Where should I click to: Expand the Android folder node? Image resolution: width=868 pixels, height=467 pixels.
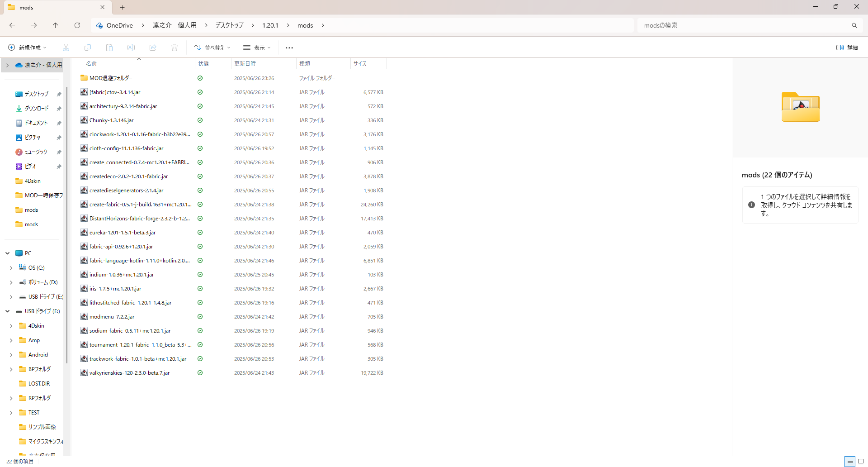coord(11,355)
